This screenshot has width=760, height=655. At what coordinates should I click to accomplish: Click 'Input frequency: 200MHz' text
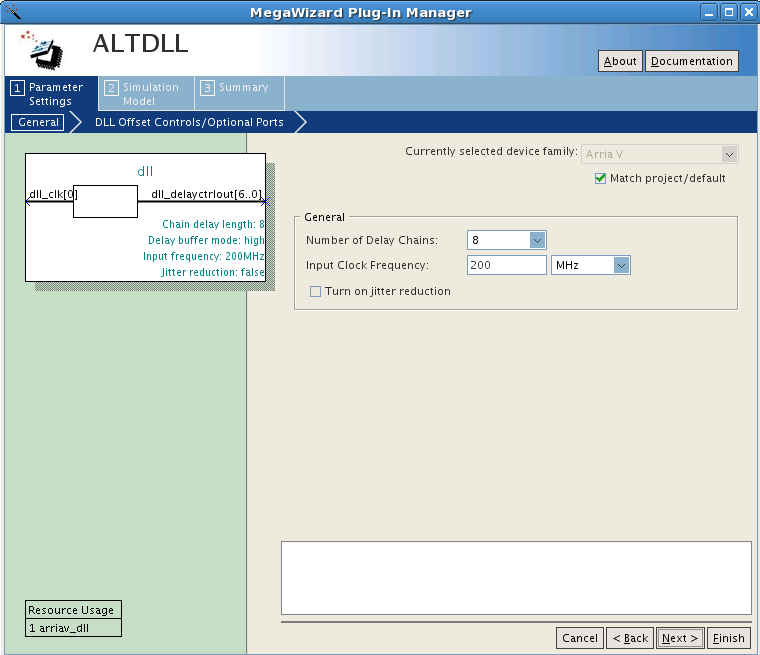(203, 256)
